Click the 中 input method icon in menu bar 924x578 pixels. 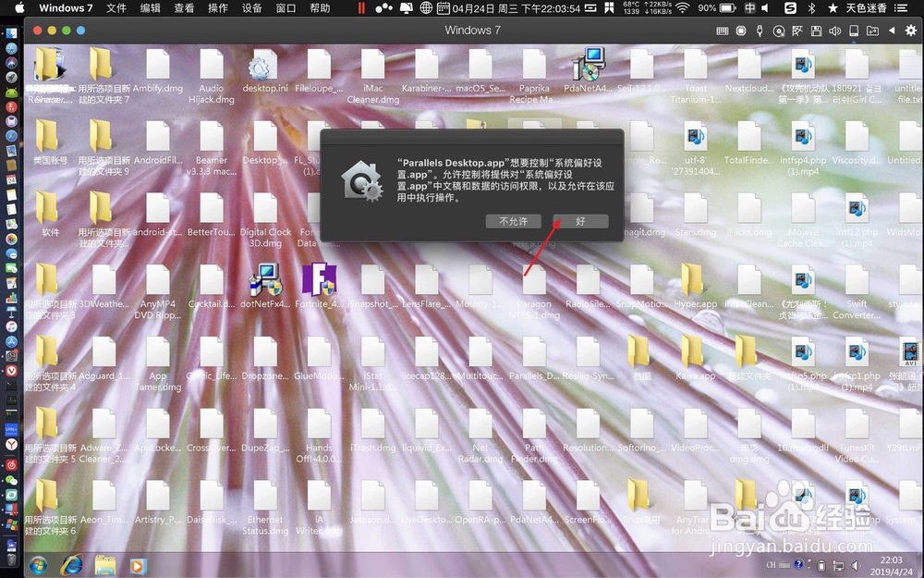(x=749, y=7)
